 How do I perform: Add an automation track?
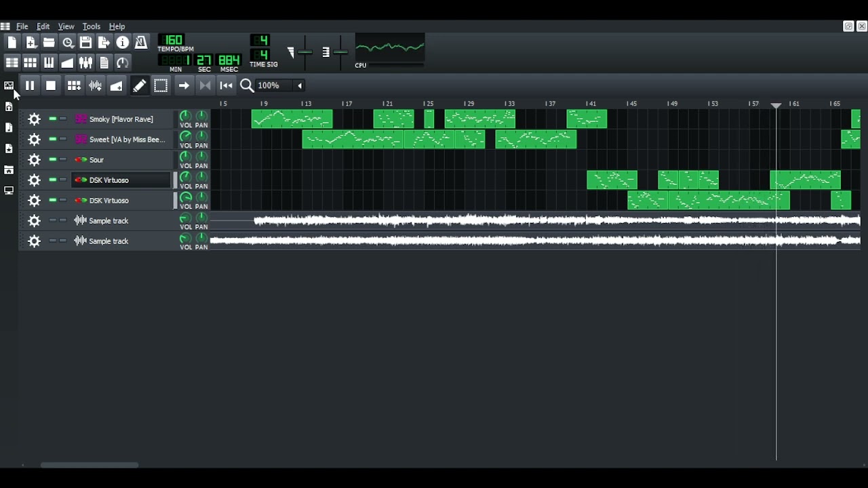[117, 85]
